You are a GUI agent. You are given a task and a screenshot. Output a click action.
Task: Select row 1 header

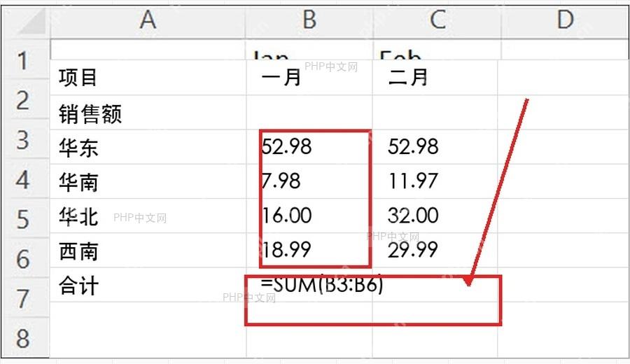click(x=25, y=59)
